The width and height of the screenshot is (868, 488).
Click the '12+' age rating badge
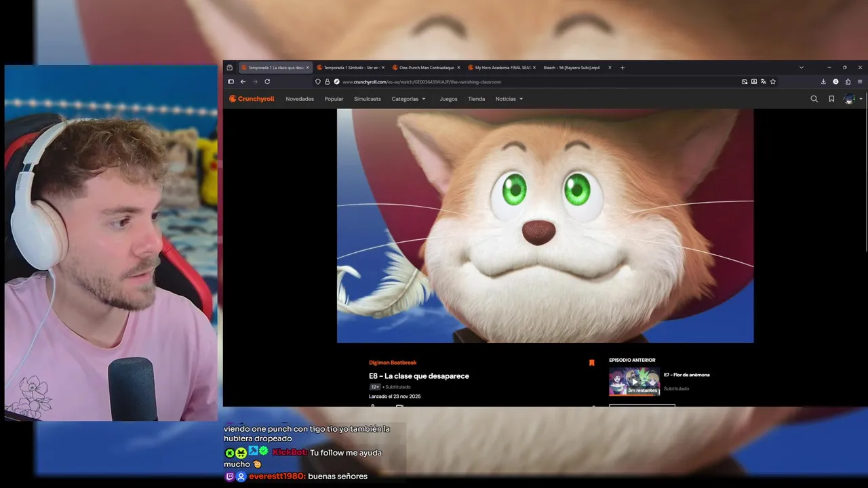pos(375,387)
